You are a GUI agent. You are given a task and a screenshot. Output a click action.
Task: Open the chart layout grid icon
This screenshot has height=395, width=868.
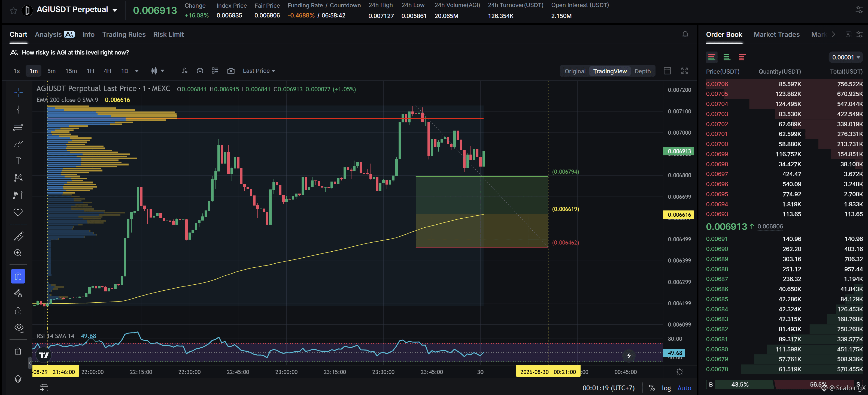[x=215, y=71]
